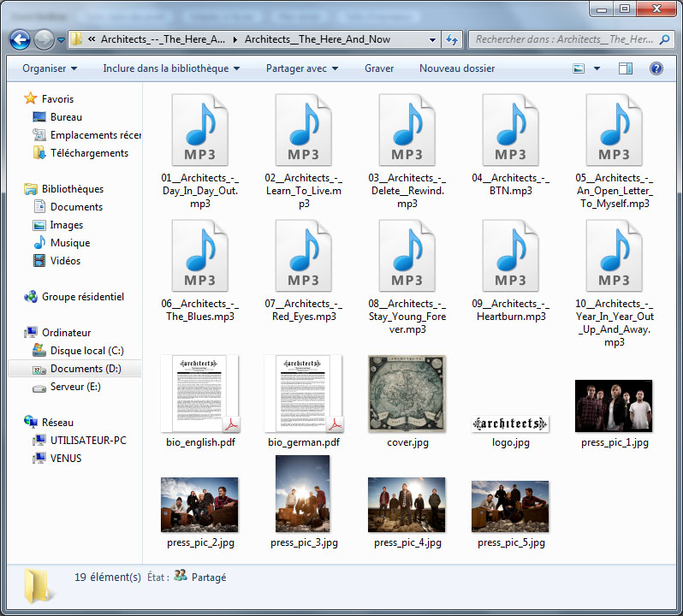683x616 pixels.
Task: Open the Partager avec menu
Action: [x=302, y=68]
